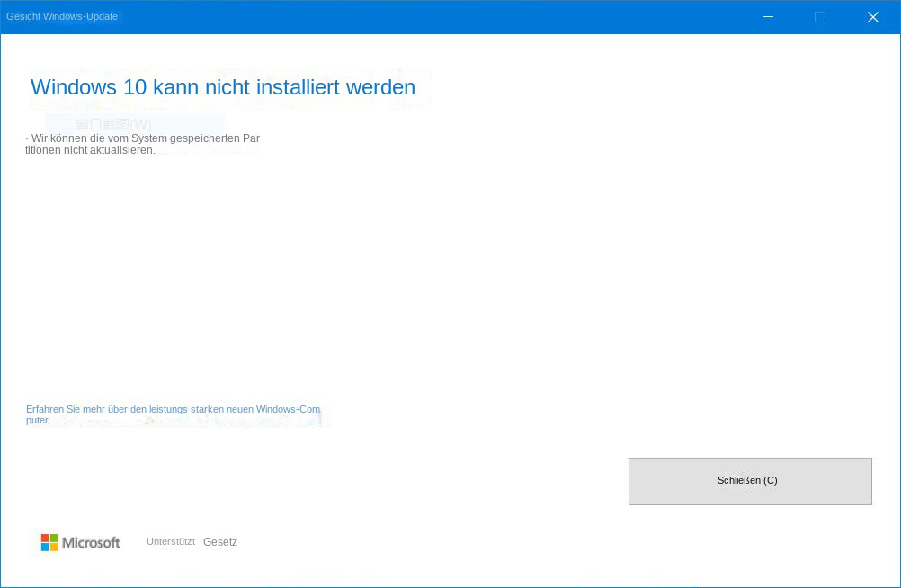Click the Schließen (C) button
The width and height of the screenshot is (901, 588).
[749, 481]
